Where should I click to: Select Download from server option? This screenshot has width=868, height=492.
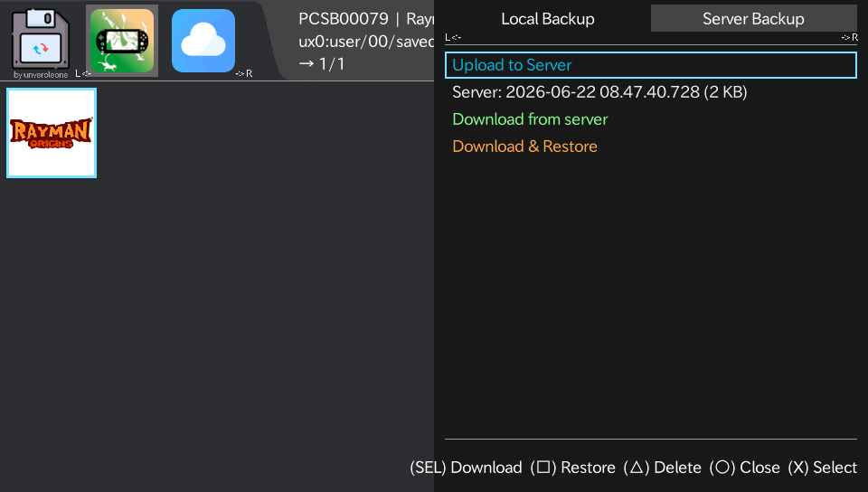coord(530,119)
